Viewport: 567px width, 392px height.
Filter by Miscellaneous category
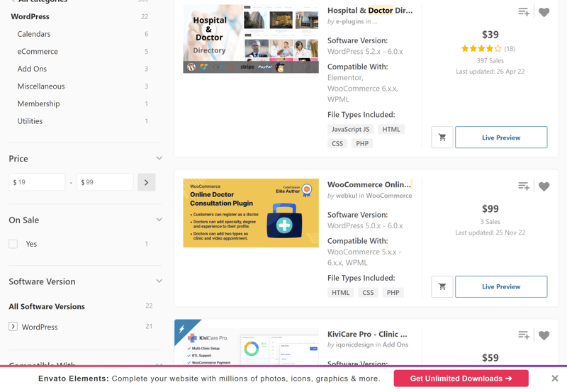pos(41,86)
